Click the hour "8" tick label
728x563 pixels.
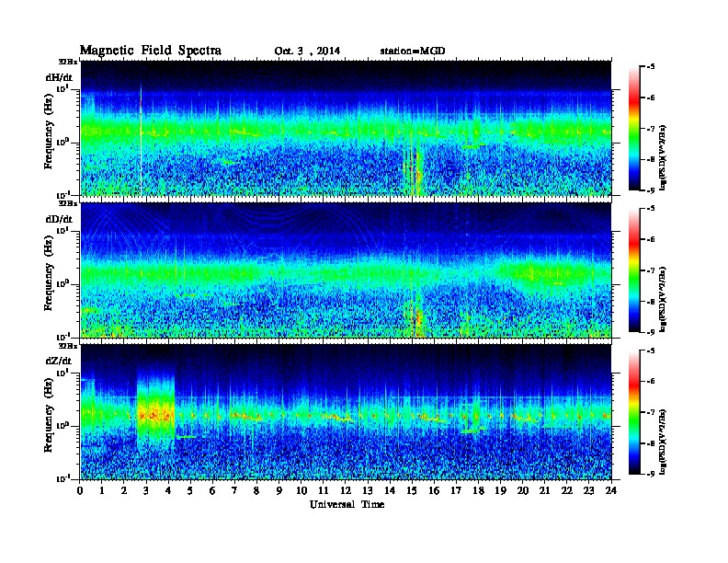click(256, 491)
